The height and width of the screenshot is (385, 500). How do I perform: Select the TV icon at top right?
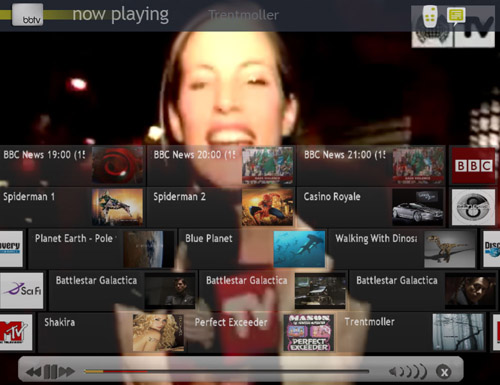tap(475, 28)
